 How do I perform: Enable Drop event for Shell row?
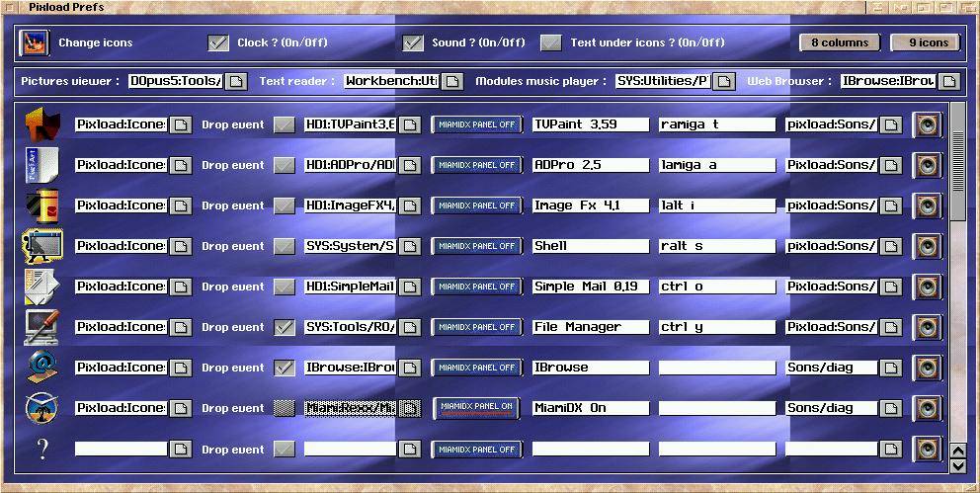click(x=285, y=246)
